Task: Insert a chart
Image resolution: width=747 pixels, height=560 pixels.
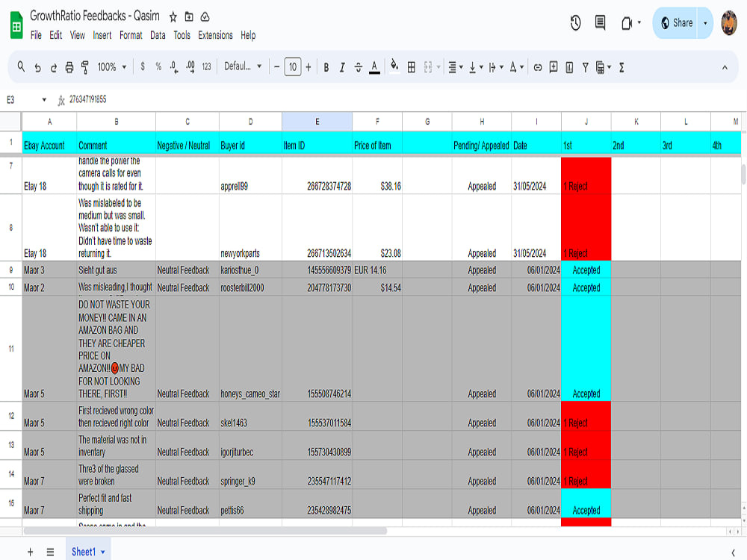Action: (569, 68)
